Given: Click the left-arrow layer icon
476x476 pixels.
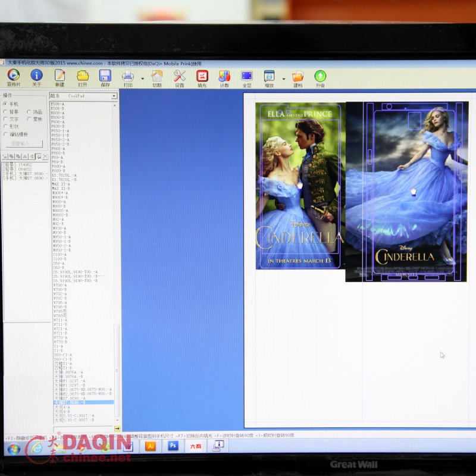Looking at the screenshot, I should tap(32, 156).
